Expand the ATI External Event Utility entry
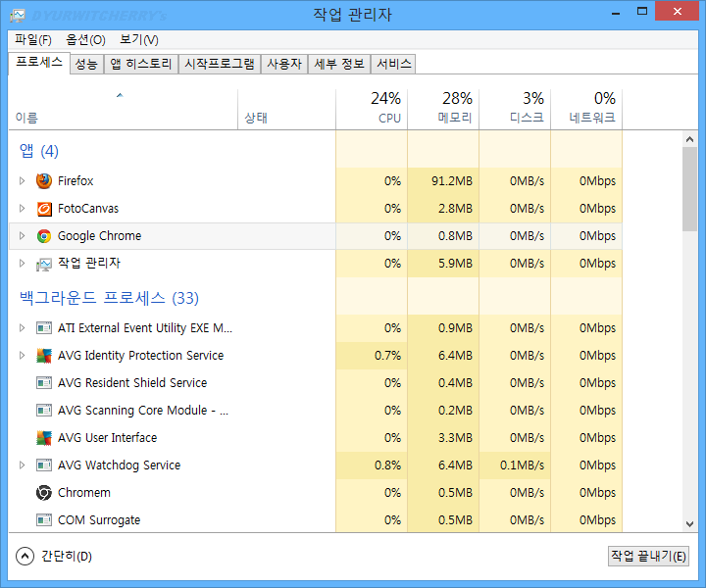 (22, 328)
